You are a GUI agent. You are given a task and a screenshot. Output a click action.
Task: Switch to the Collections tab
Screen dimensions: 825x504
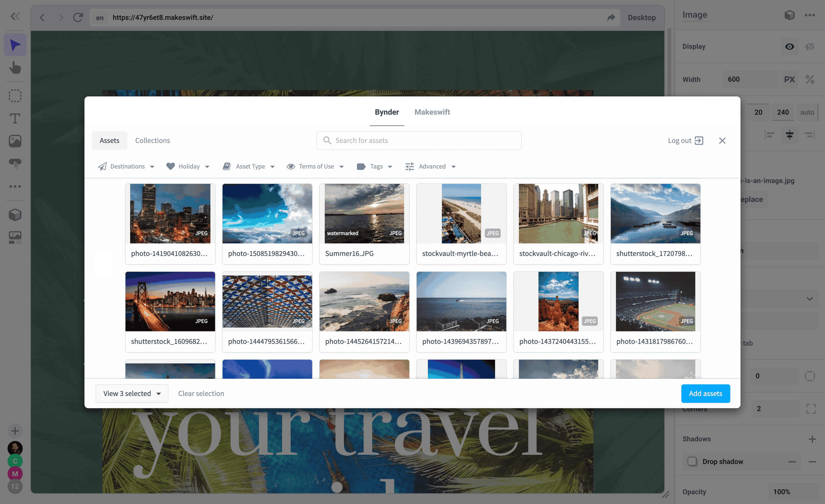coord(152,140)
